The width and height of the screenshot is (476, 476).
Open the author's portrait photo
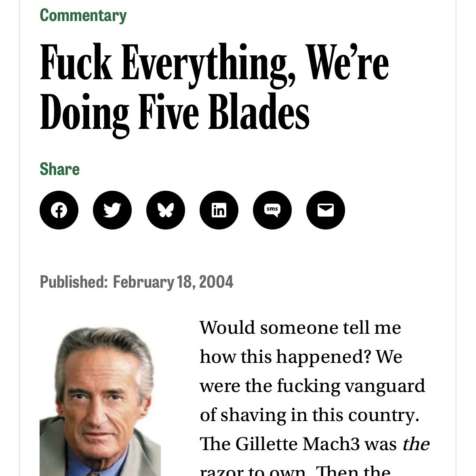(x=100, y=401)
